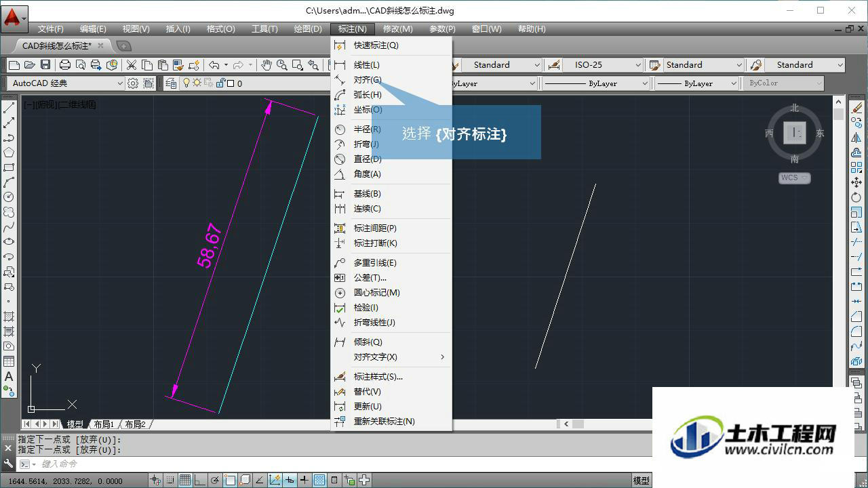Click the 模型 button in status bar
The width and height of the screenshot is (868, 488).
[x=641, y=481]
